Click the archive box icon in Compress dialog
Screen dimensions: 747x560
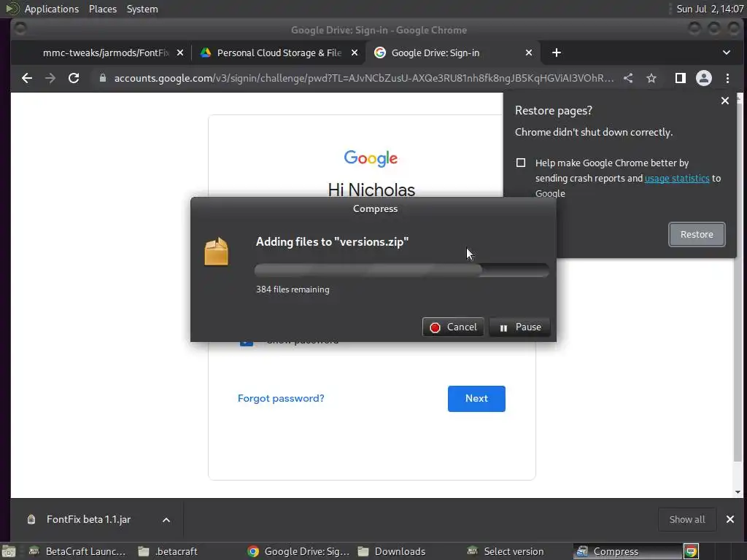(x=216, y=251)
